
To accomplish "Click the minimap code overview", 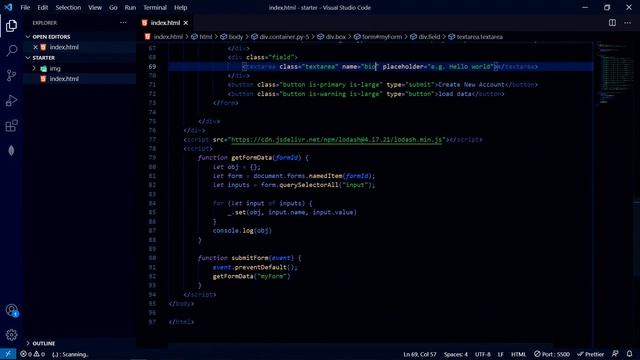I will click(x=616, y=73).
